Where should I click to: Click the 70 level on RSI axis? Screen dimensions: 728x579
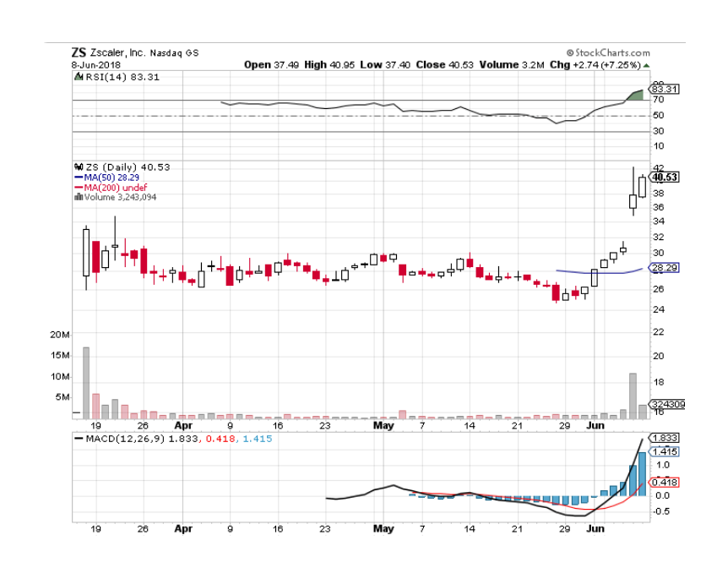tap(658, 100)
